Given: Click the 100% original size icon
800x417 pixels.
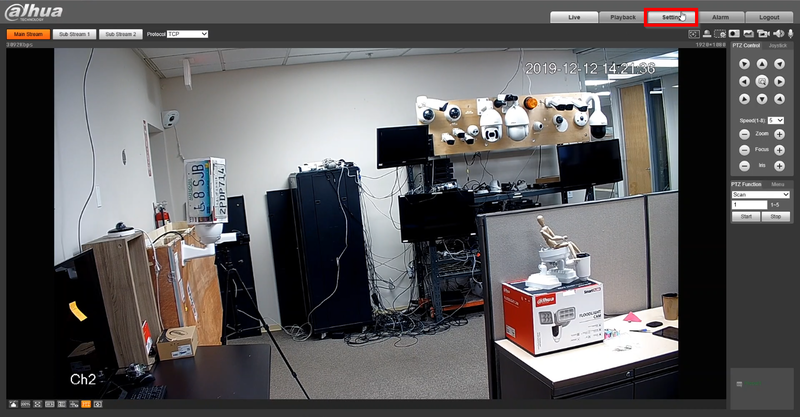Looking at the screenshot, I should point(25,404).
